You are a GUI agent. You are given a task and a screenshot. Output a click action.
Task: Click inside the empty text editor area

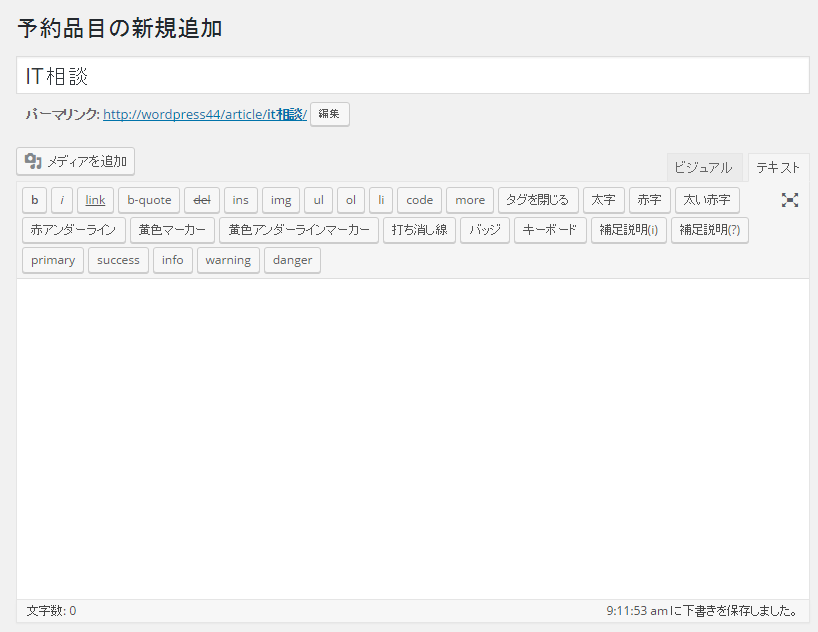(412, 438)
